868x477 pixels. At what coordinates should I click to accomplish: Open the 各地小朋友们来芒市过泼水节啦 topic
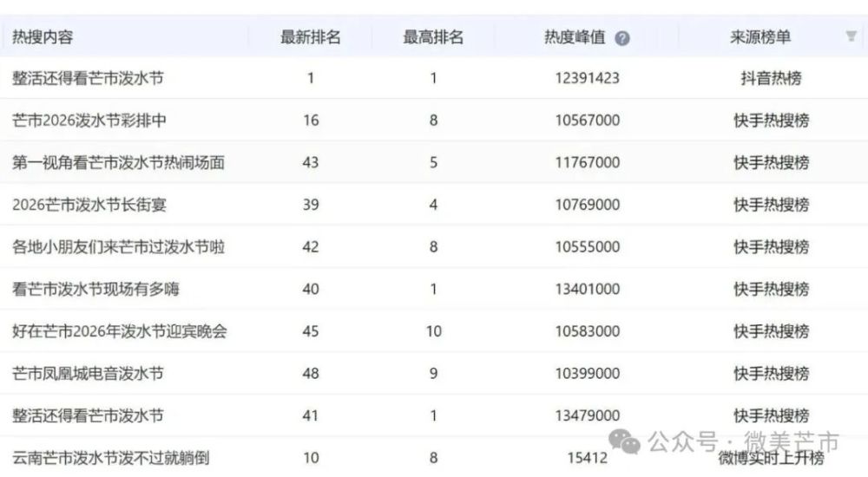120,247
